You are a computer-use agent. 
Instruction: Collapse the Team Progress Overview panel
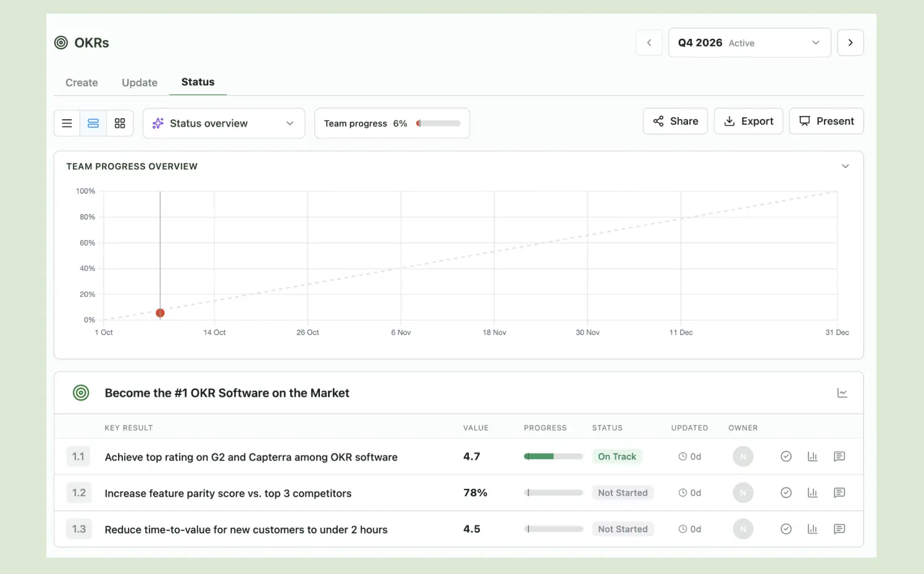click(x=846, y=166)
